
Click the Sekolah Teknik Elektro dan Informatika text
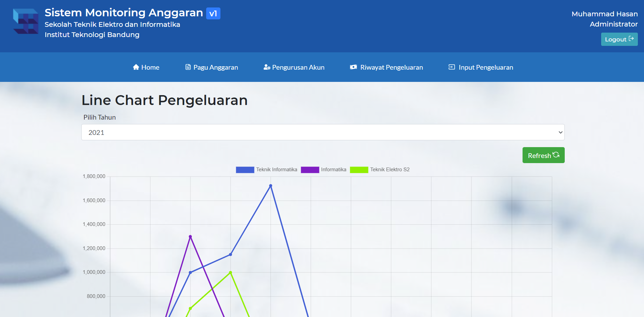pos(112,24)
